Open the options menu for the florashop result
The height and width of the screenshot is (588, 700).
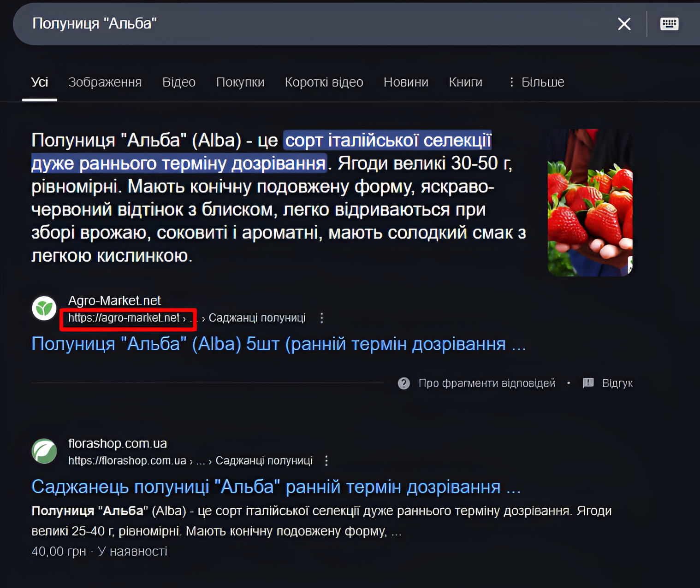(x=326, y=461)
